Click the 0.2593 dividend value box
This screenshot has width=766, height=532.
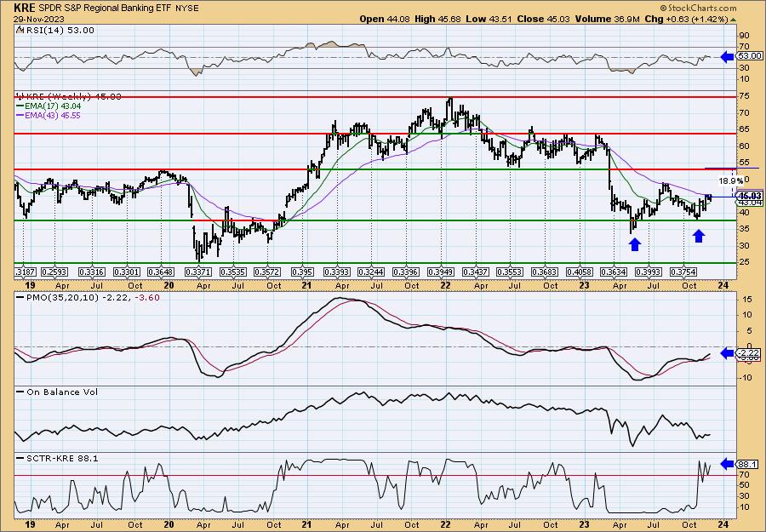tap(55, 272)
